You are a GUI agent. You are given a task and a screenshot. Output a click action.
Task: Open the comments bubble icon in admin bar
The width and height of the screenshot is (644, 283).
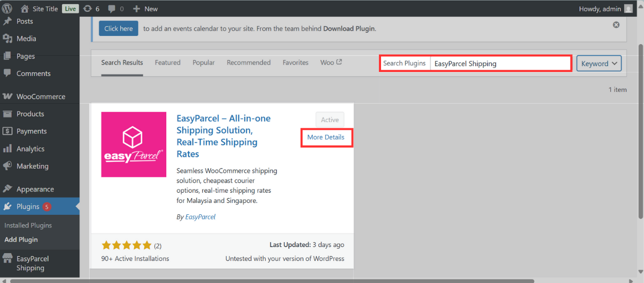click(x=112, y=9)
